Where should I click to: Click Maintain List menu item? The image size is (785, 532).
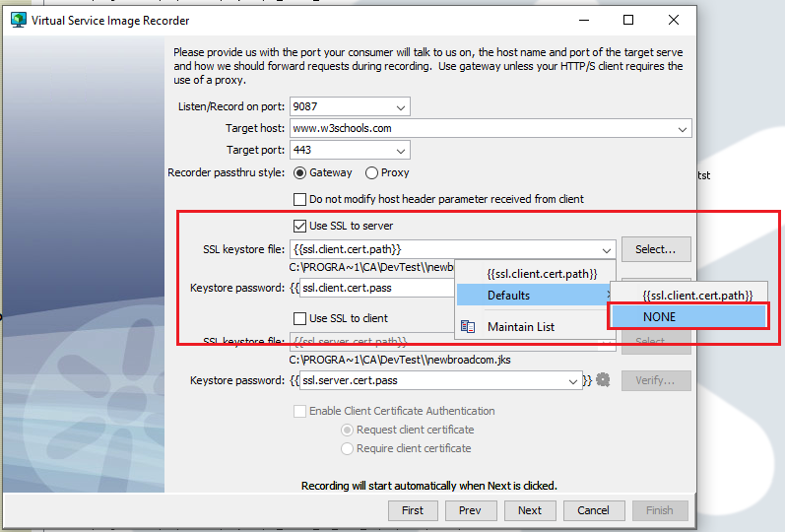(x=520, y=327)
